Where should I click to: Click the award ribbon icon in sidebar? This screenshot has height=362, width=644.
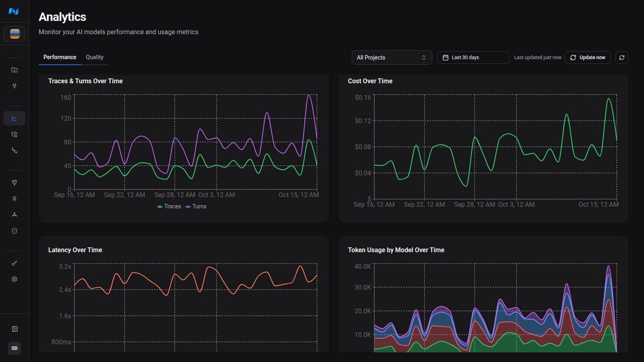click(x=14, y=199)
